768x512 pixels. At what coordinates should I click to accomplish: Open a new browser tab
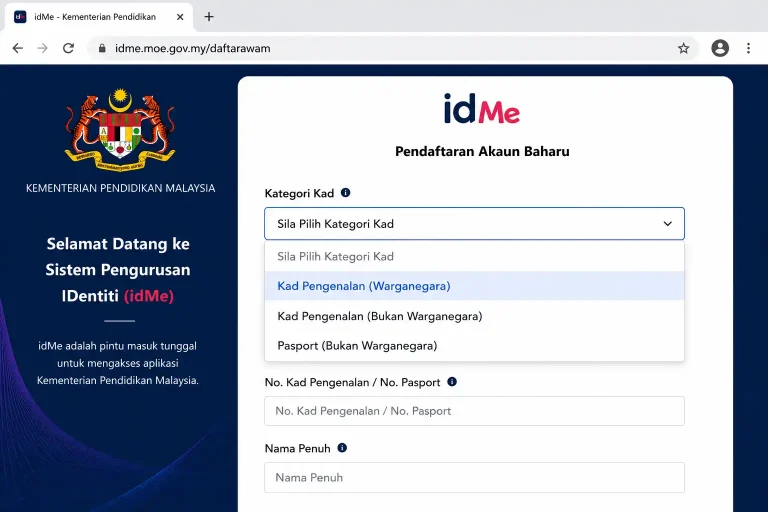coord(209,17)
